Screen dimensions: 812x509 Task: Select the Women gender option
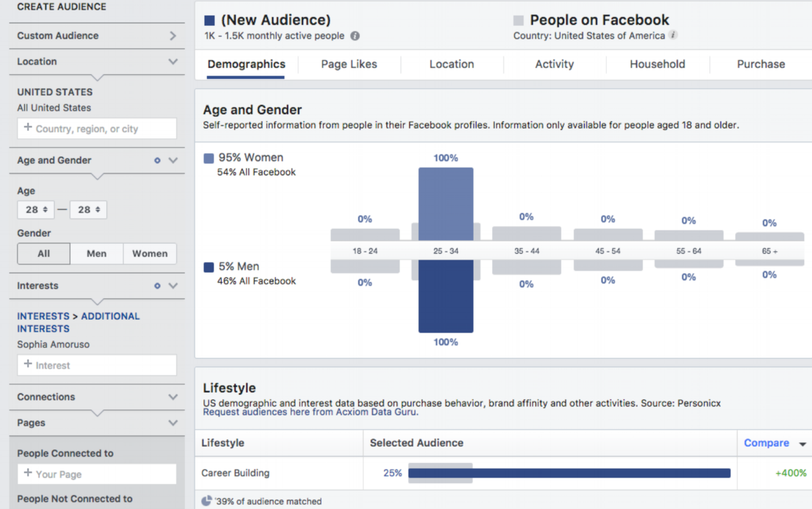click(x=150, y=254)
